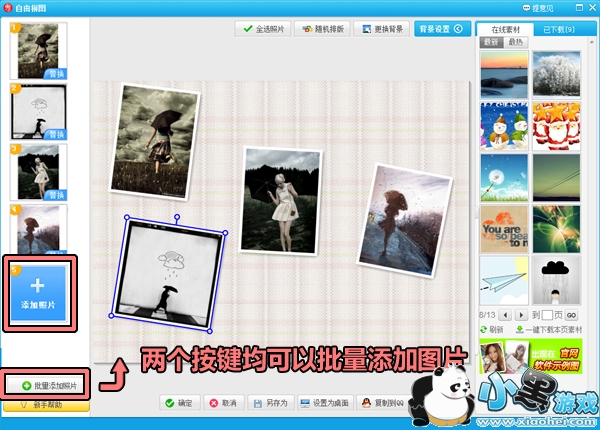Viewport: 600px width, 430px height.
Task: Click the 另存为 save-as button
Action: 271,403
